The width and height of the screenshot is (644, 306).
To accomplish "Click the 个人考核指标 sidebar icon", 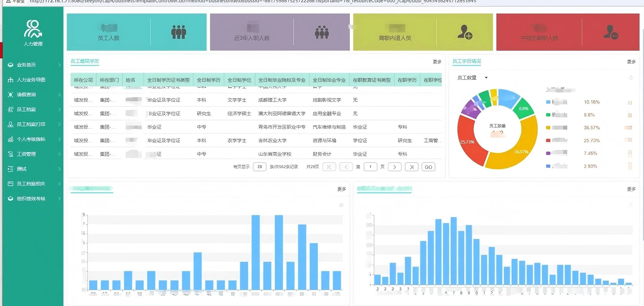I will point(10,139).
